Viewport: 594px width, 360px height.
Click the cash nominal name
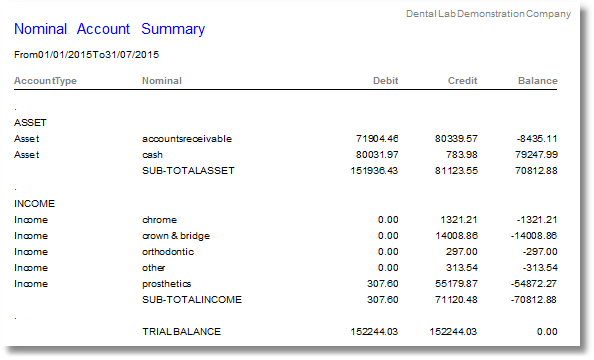tap(152, 155)
